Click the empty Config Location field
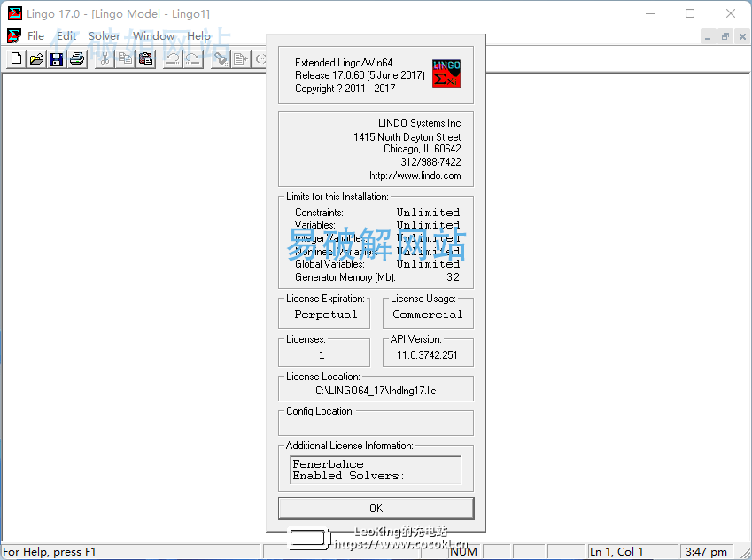Viewport: 752px width, 560px height. click(x=376, y=424)
